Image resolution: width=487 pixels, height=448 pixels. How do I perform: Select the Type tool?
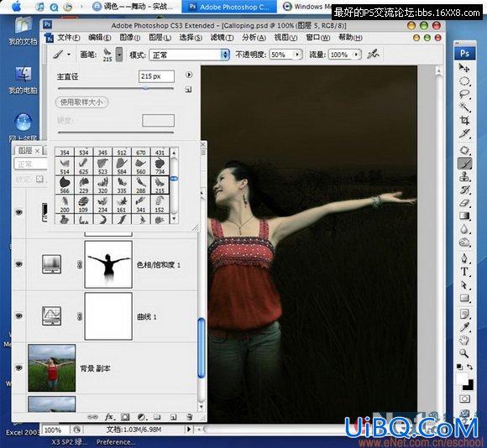[464, 272]
